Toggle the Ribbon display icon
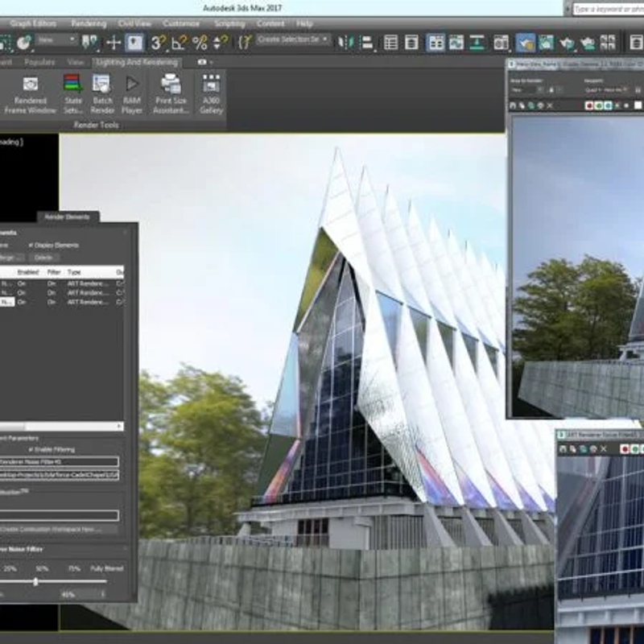 (436, 43)
